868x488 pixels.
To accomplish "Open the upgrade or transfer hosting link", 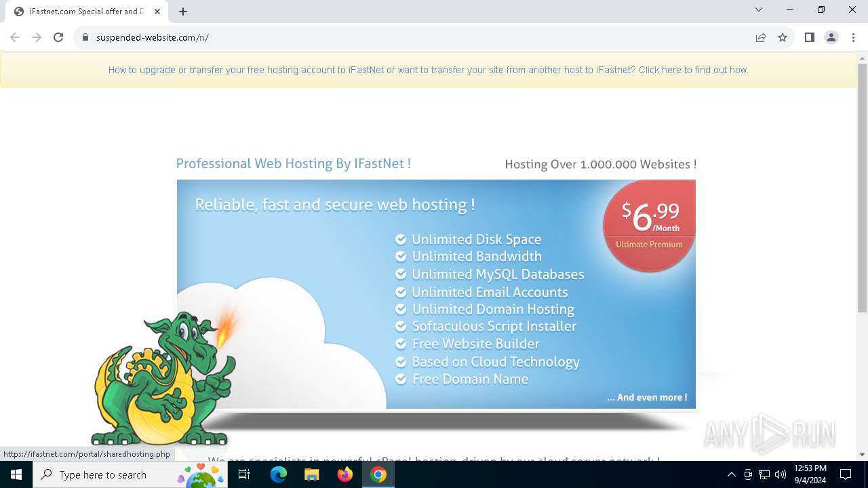I will click(x=429, y=70).
